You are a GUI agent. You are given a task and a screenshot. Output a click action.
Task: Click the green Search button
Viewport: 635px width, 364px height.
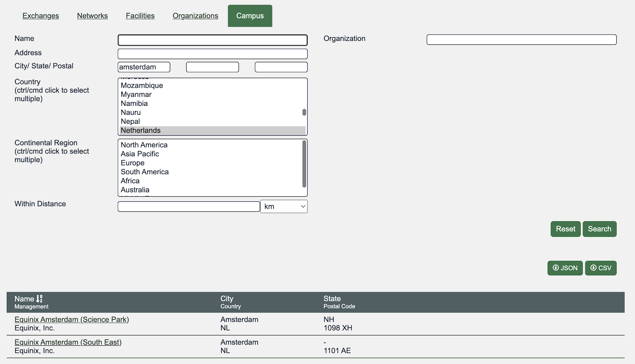click(600, 229)
